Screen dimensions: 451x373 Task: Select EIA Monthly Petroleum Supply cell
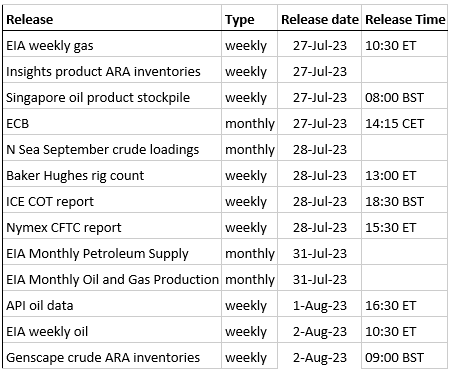click(112, 253)
